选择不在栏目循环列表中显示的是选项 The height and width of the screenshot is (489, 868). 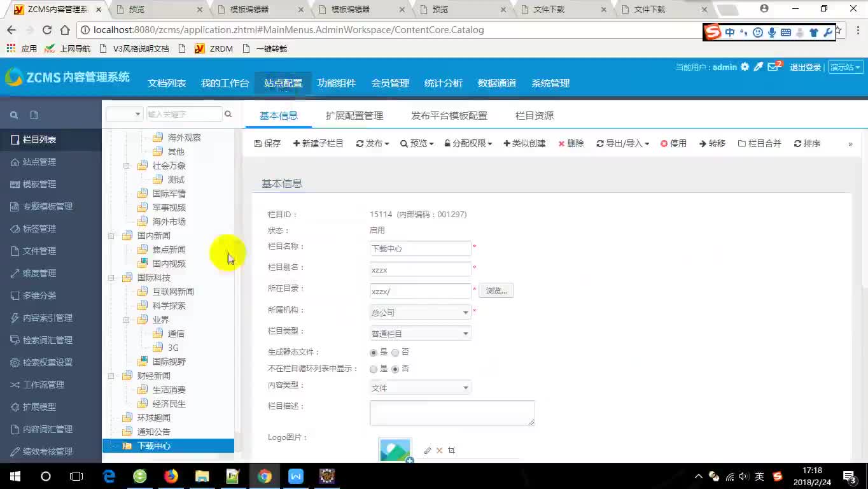(374, 369)
